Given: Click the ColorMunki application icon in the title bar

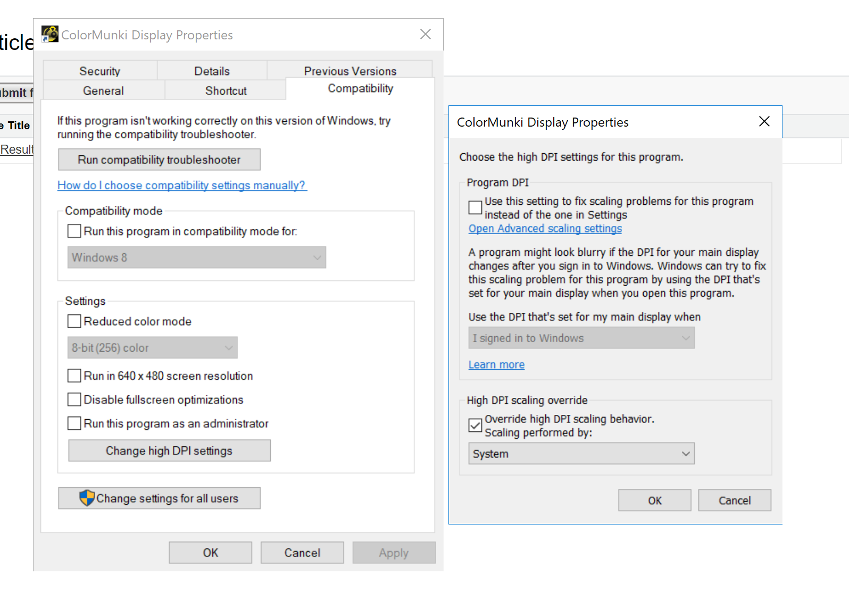Looking at the screenshot, I should click(50, 34).
